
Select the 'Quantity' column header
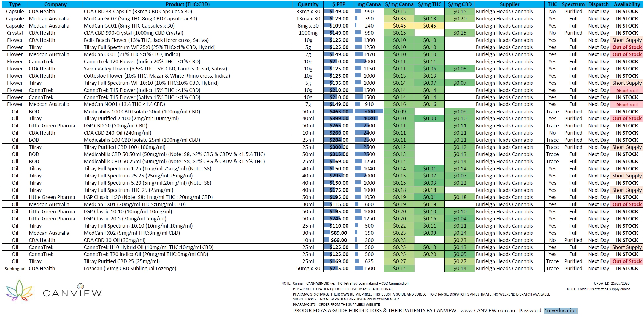point(308,4)
